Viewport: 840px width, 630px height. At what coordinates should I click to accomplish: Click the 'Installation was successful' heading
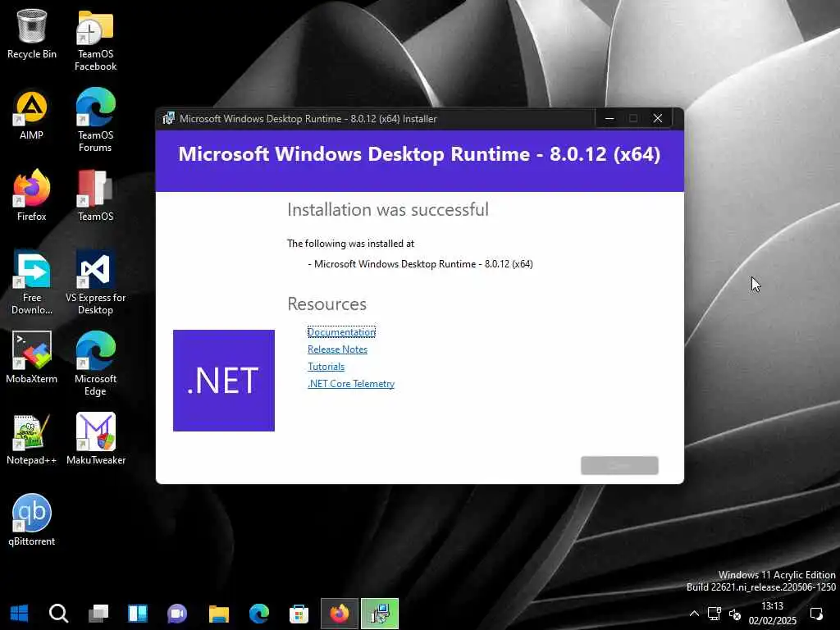[x=388, y=209]
